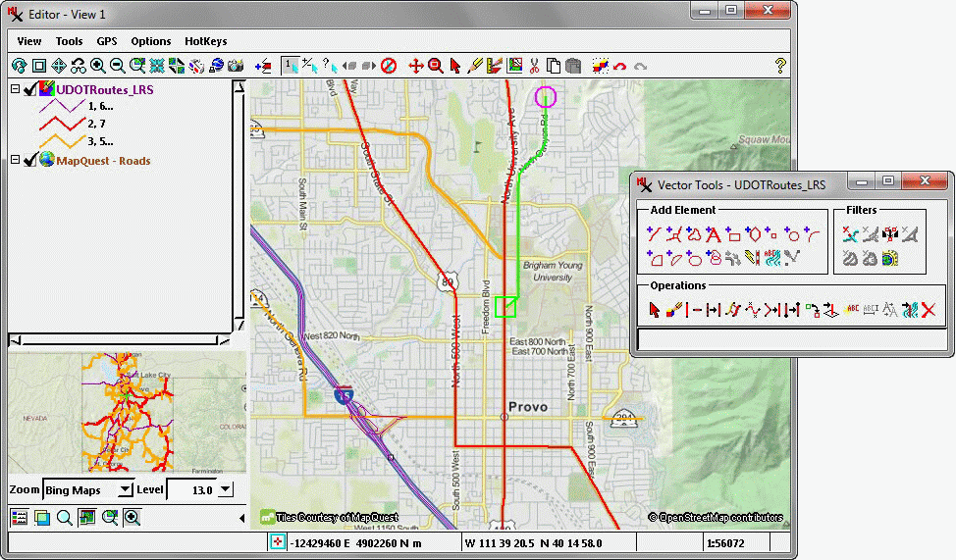
Task: Select the binoculars icon in the toolbar
Action: coord(79,66)
